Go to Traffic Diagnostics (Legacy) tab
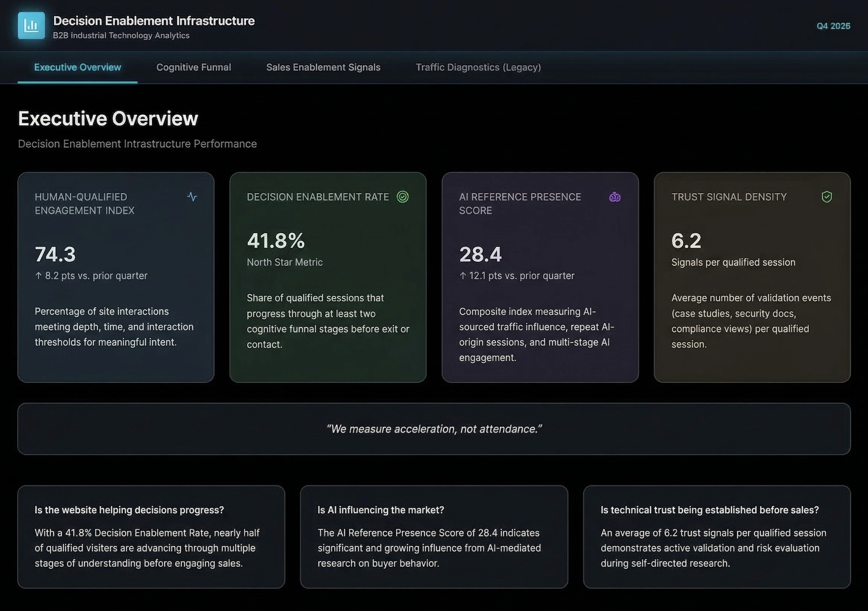This screenshot has height=611, width=868. [x=478, y=67]
